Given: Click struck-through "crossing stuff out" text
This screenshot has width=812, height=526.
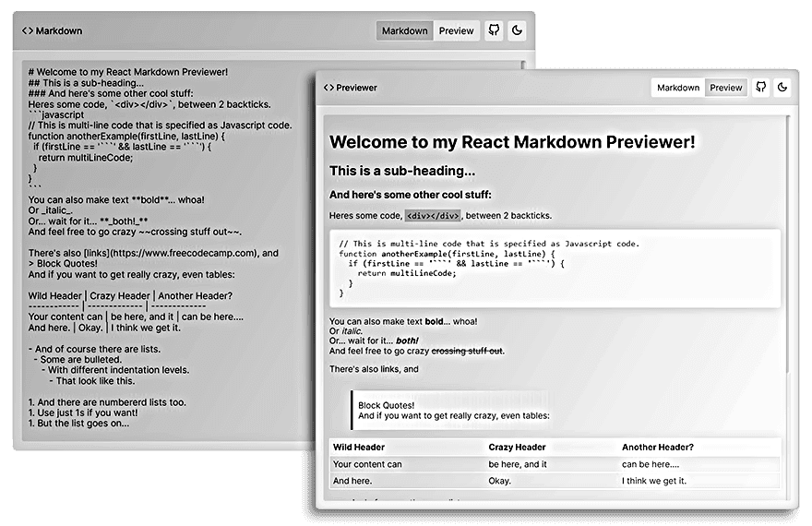Looking at the screenshot, I should (x=467, y=351).
